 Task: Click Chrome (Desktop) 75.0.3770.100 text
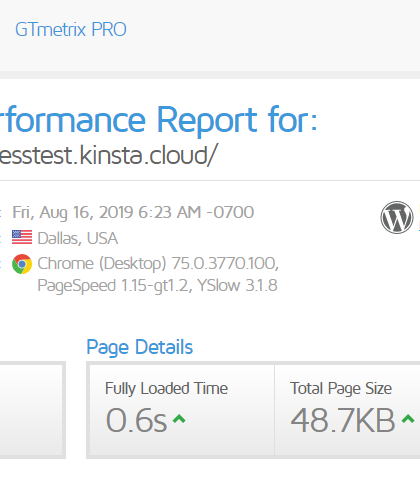click(x=158, y=263)
